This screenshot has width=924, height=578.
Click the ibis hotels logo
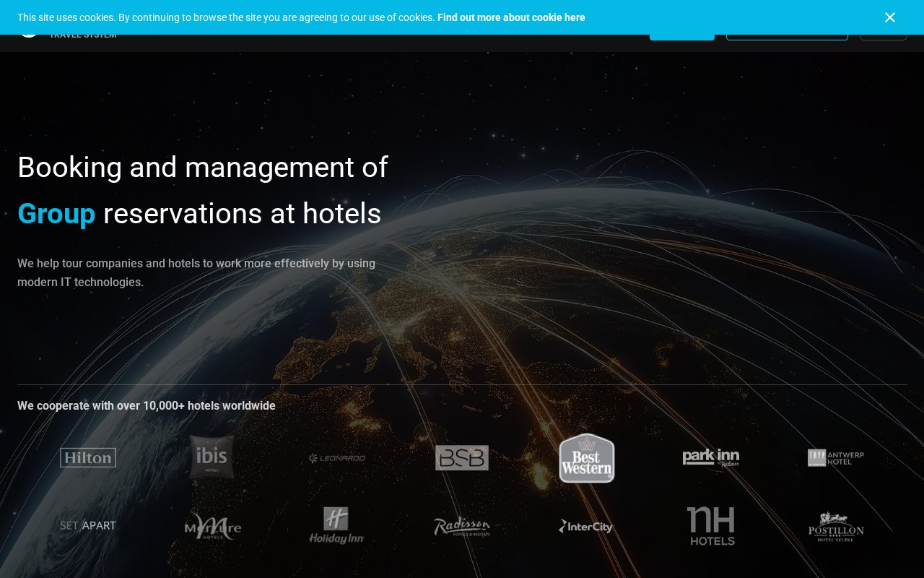click(x=212, y=457)
